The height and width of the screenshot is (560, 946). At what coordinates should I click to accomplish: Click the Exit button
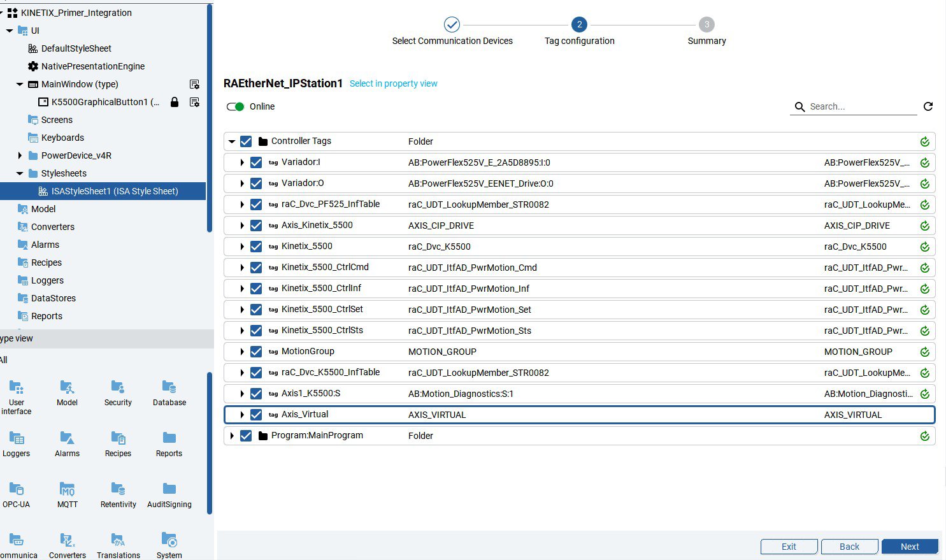coord(789,547)
